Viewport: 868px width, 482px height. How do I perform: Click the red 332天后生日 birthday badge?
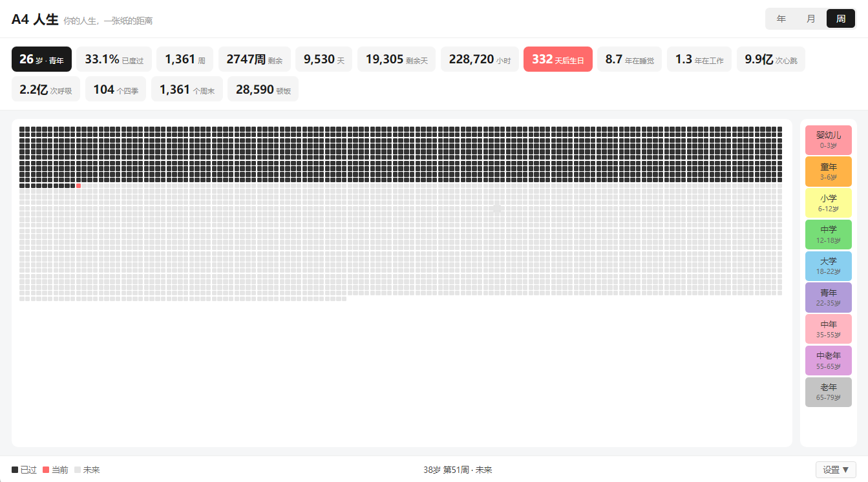[558, 59]
